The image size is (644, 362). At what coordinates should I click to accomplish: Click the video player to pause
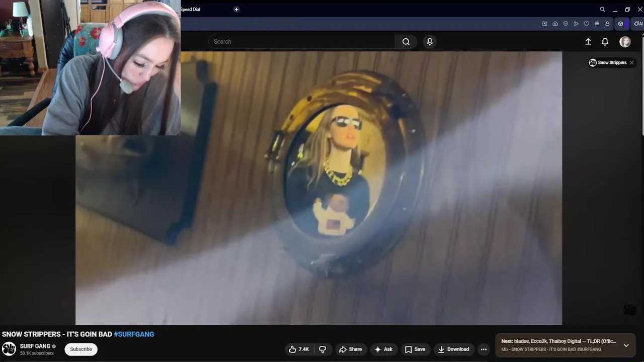coord(318,188)
